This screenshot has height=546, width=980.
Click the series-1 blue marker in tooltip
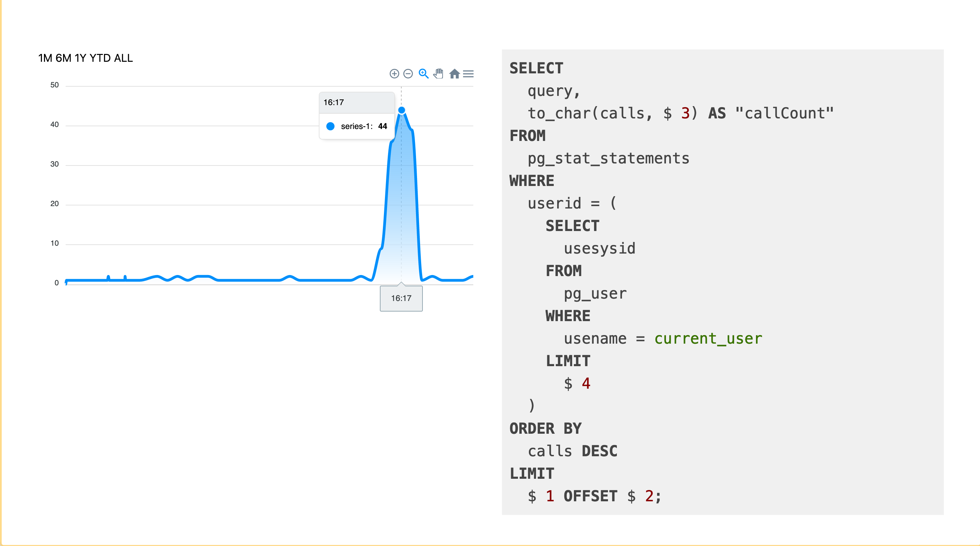tap(330, 126)
